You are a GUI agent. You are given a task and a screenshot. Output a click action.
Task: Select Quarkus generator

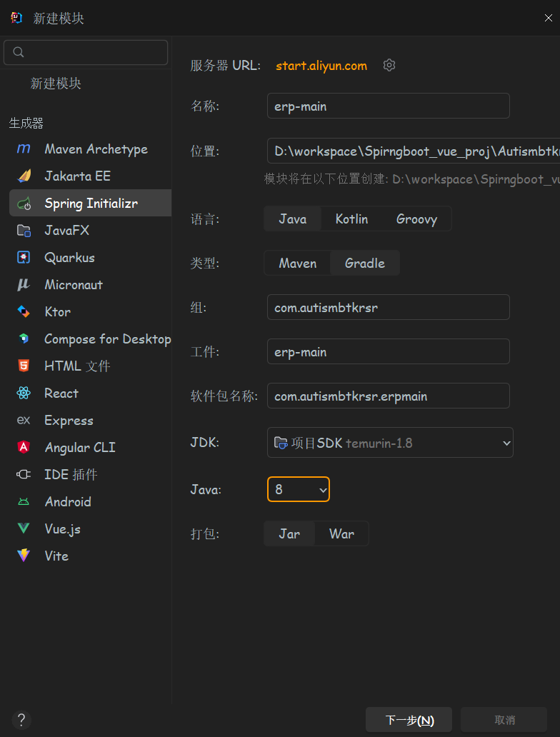coord(90,258)
